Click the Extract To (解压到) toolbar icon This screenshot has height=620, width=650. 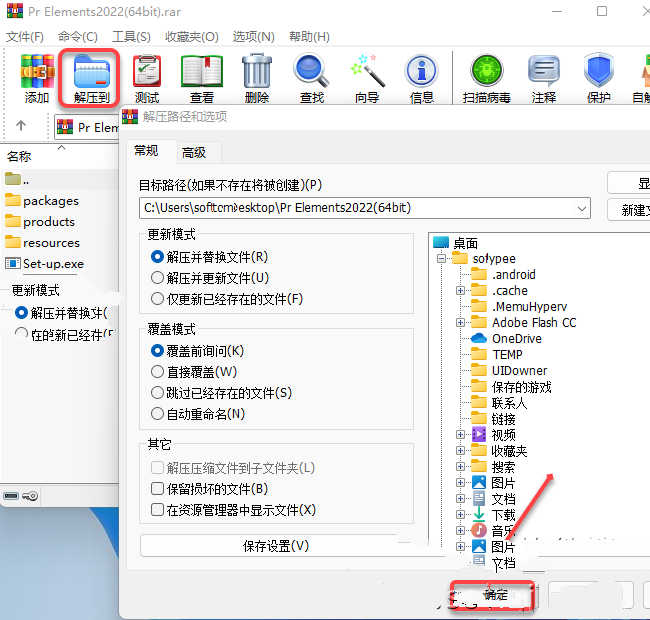pos(91,78)
